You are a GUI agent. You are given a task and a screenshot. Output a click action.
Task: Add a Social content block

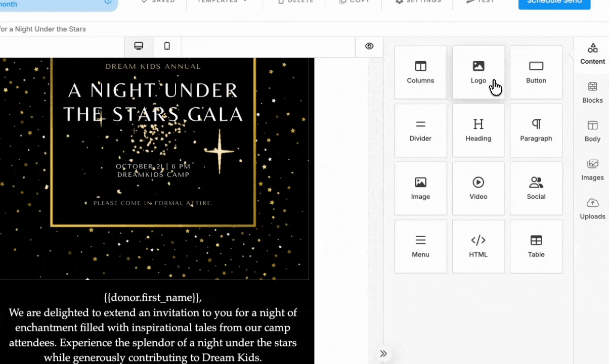point(536,189)
